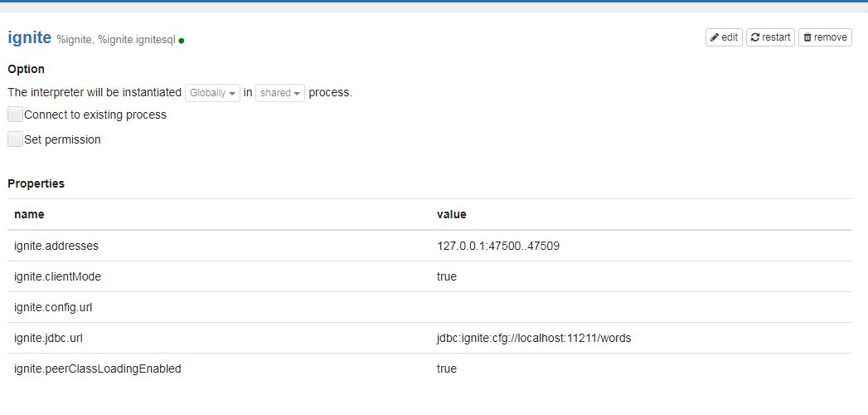
Task: Click the name column header
Action: click(29, 214)
